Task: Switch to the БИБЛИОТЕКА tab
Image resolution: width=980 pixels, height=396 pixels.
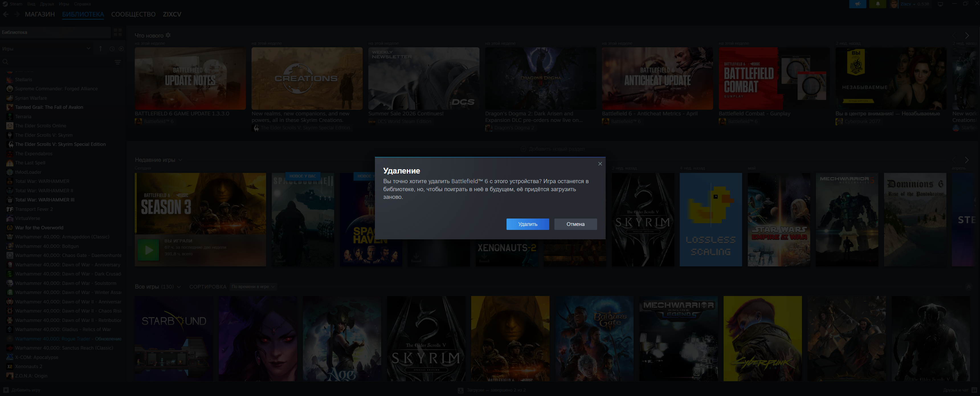Action: point(83,14)
